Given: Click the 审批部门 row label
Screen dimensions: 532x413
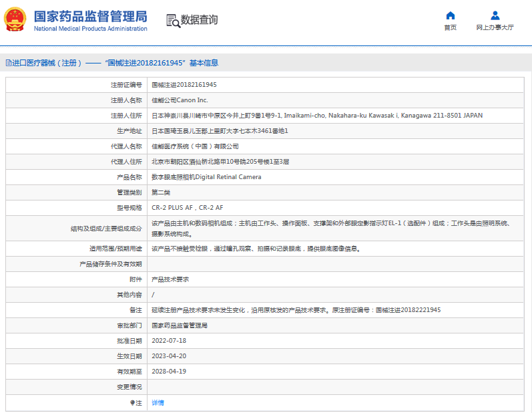Looking at the screenshot, I should click(129, 325).
